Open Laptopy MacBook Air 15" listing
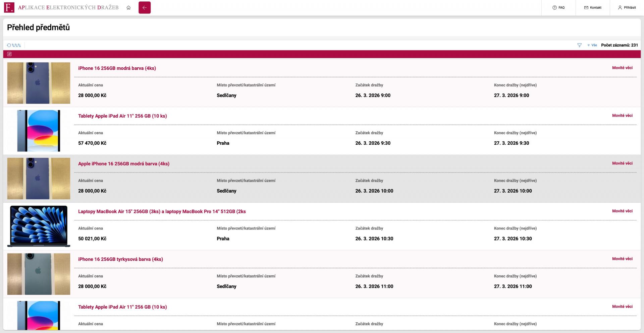 162,211
